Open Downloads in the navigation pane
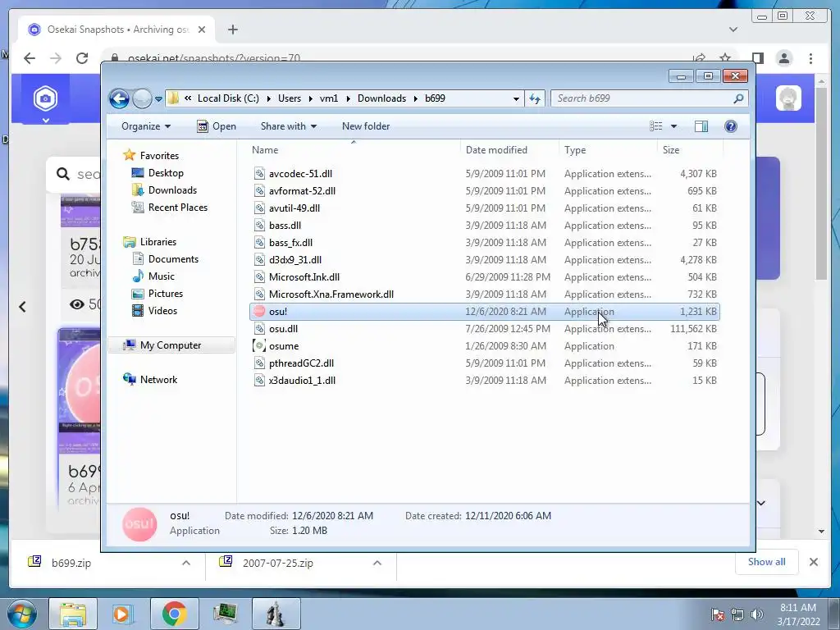Image resolution: width=840 pixels, height=630 pixels. (x=172, y=190)
